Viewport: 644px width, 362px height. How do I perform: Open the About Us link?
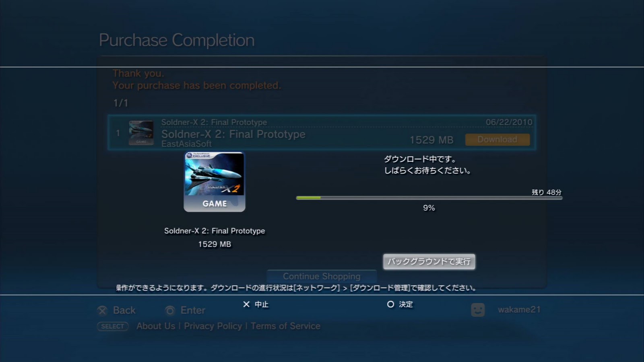tap(156, 326)
